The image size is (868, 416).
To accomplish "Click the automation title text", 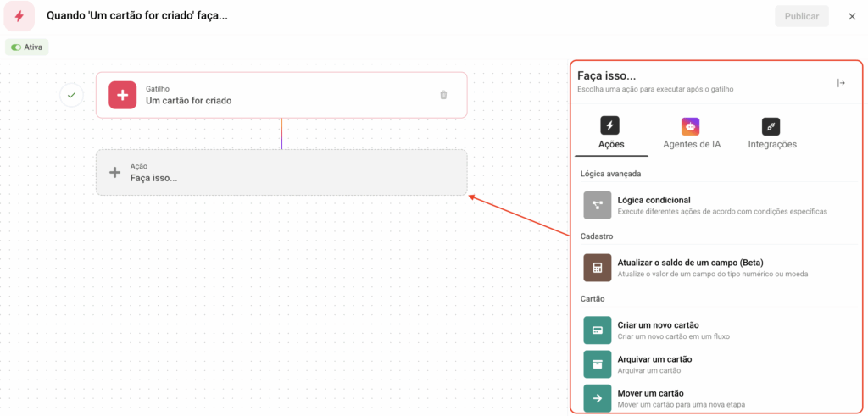I will [x=136, y=16].
